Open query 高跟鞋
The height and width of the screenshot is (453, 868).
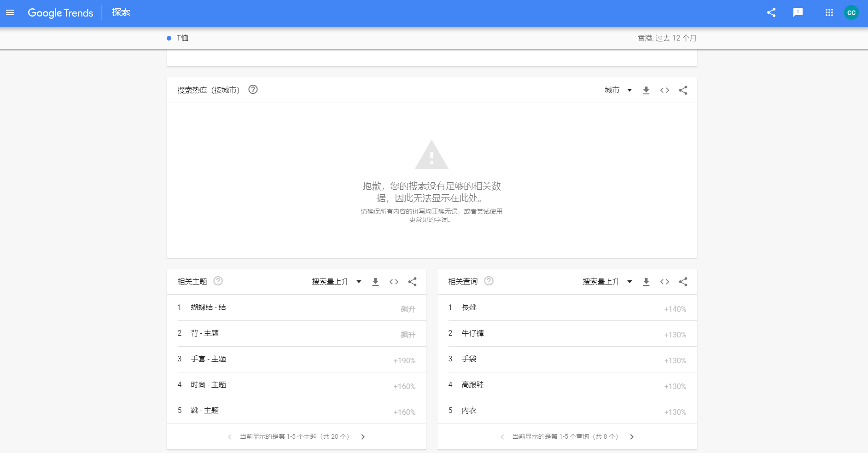pyautogui.click(x=567, y=385)
